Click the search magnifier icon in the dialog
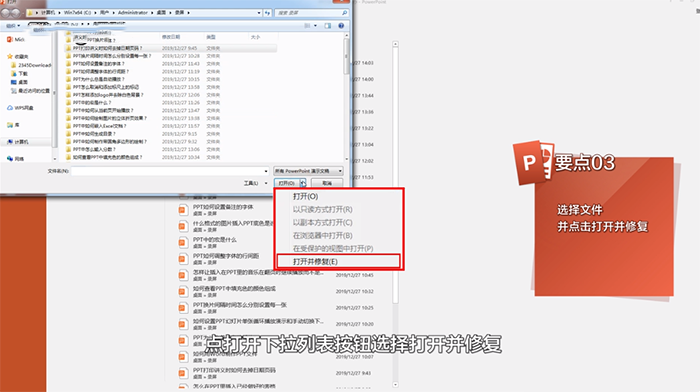700x392 pixels. [x=344, y=13]
